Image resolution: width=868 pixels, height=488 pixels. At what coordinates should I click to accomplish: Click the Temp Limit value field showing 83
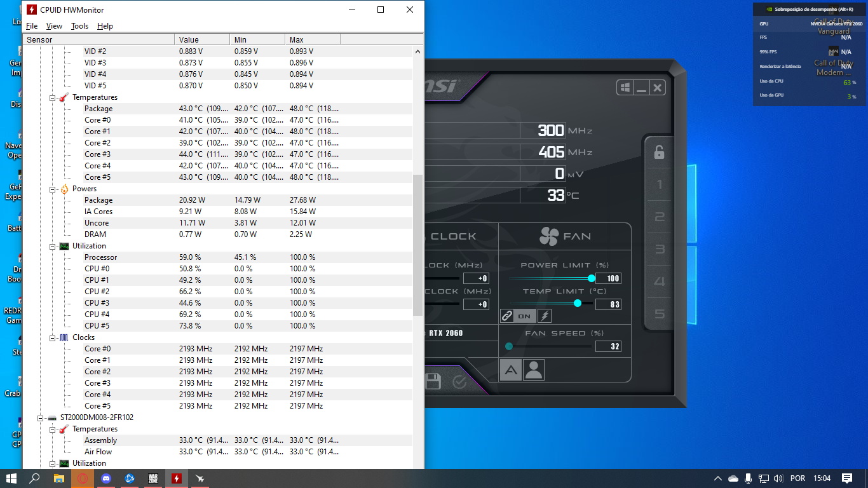(x=608, y=304)
